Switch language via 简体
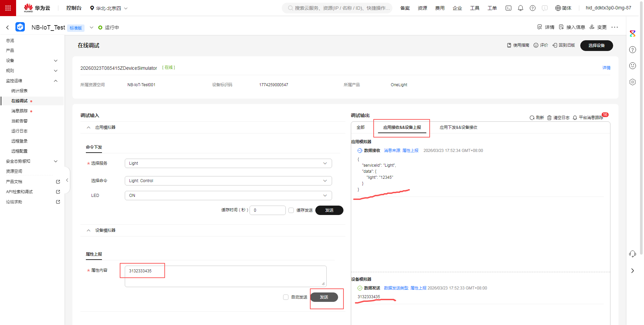 coord(563,8)
